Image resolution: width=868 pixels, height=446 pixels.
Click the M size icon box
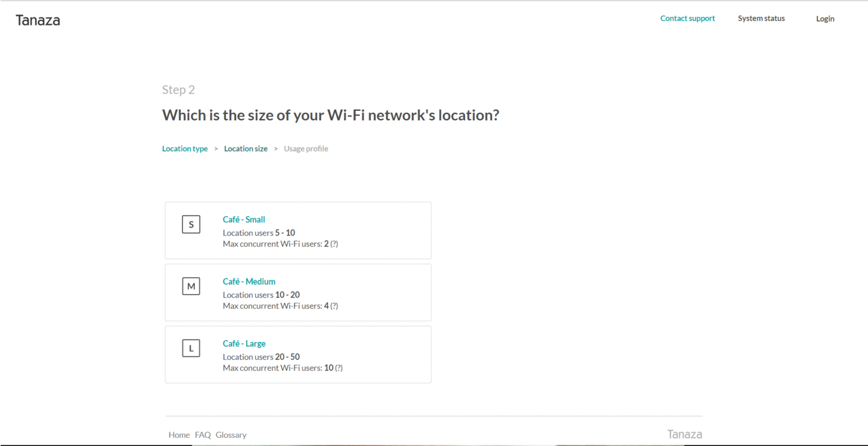pos(191,286)
